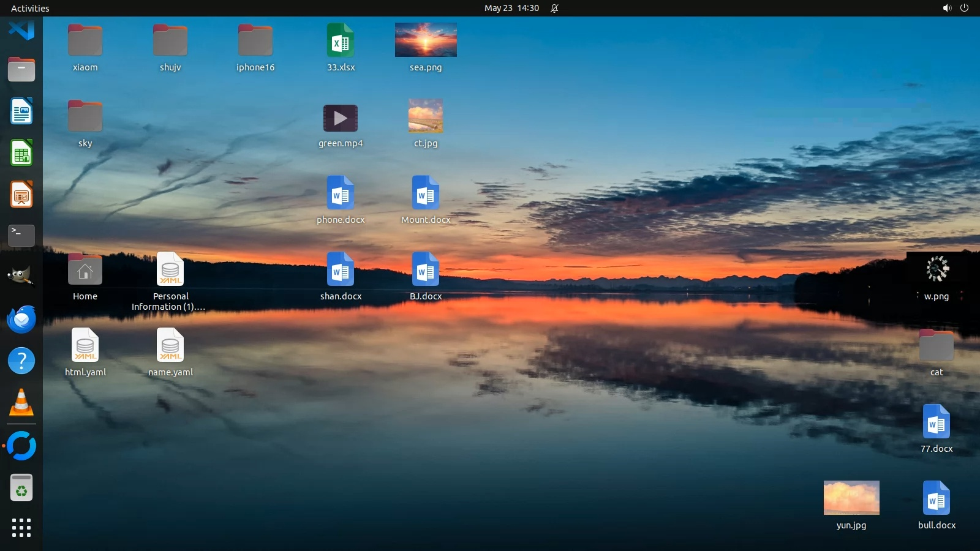This screenshot has height=551, width=980.
Task: Open the Trash in the dock
Action: [x=21, y=488]
